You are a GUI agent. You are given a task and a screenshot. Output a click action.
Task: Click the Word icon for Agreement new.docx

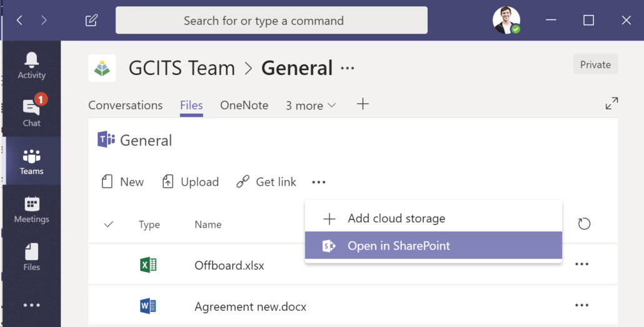[148, 306]
